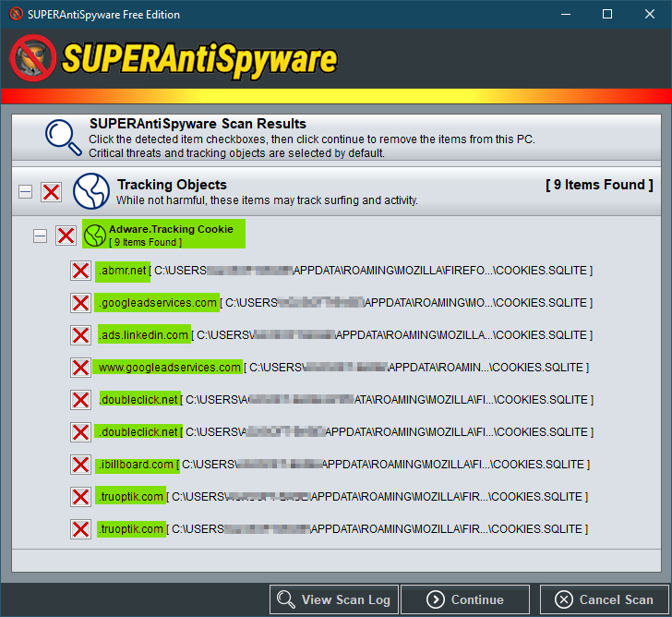Click the .abmr.net COOKIES.SQLITE file path
This screenshot has width=672, height=617.
371,271
